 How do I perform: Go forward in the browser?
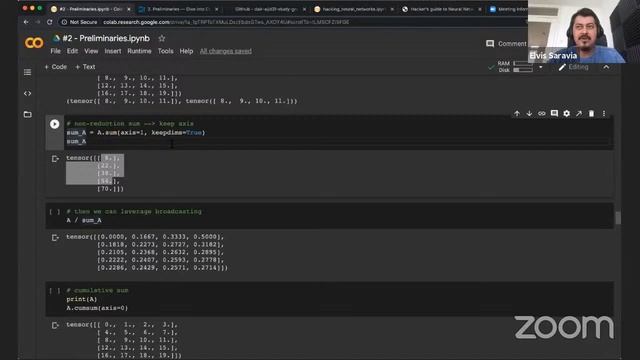[x=38, y=22]
